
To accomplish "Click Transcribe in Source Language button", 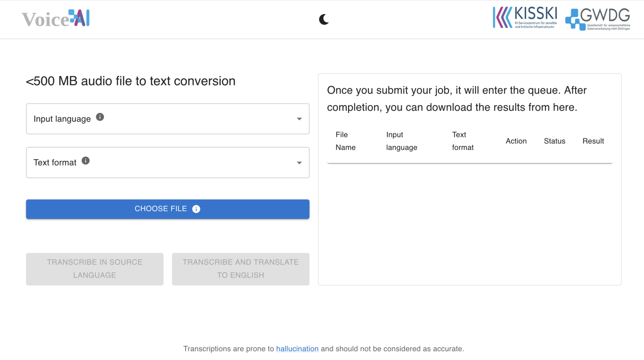I will pos(95,269).
